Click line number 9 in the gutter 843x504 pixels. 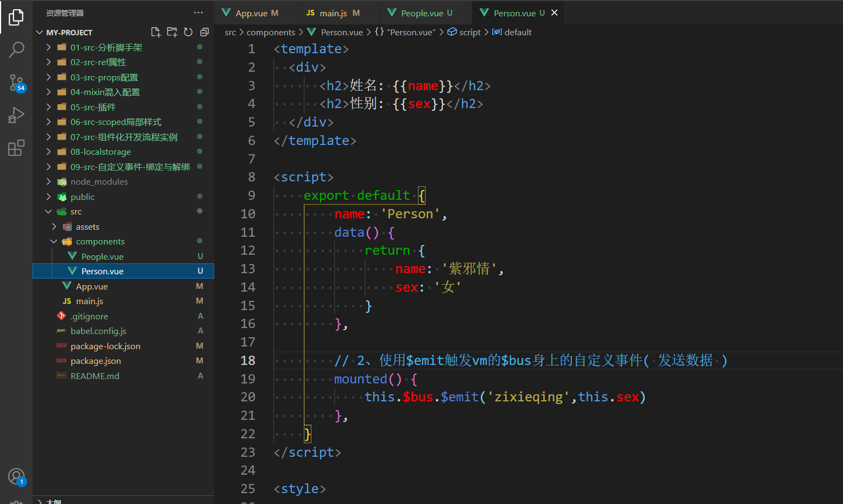coord(252,195)
